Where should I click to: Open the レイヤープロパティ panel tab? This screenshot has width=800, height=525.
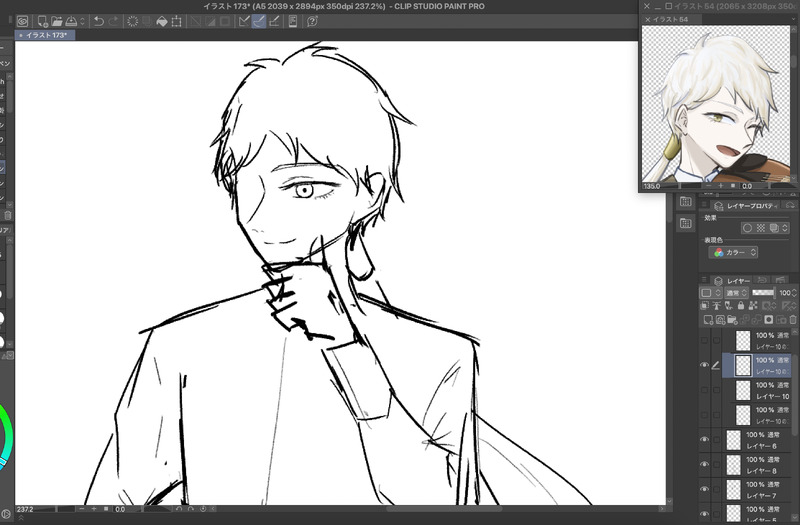pos(746,206)
